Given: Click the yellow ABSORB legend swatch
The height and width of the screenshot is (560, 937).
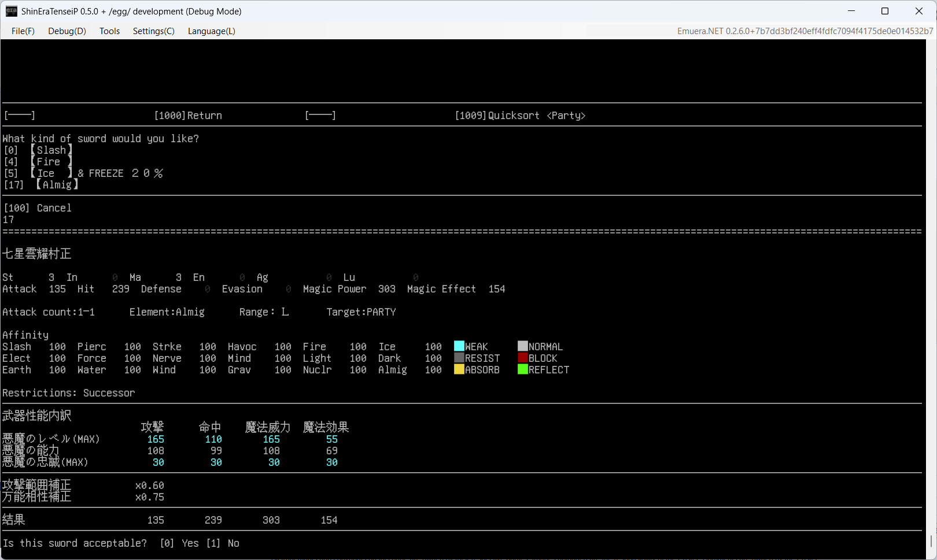Looking at the screenshot, I should click(459, 369).
